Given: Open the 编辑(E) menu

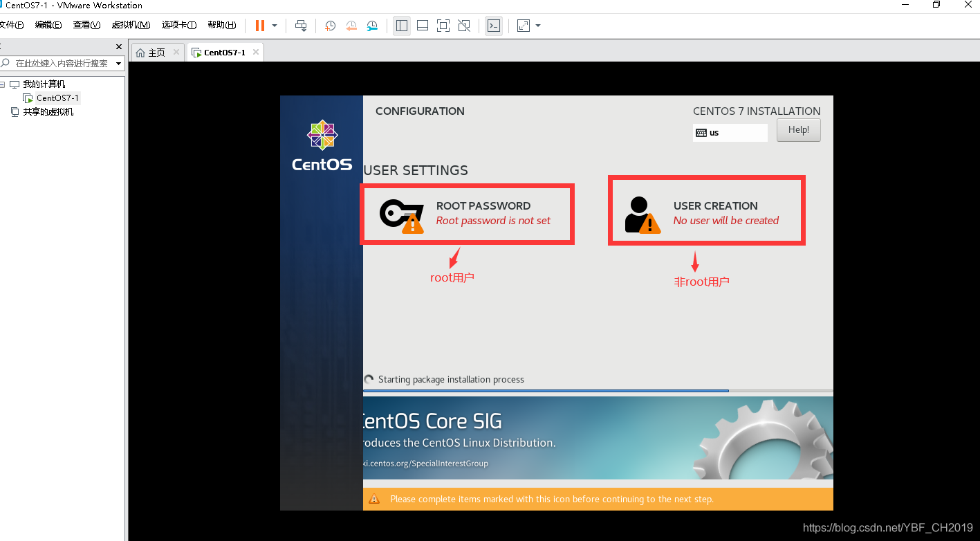Looking at the screenshot, I should tap(48, 25).
